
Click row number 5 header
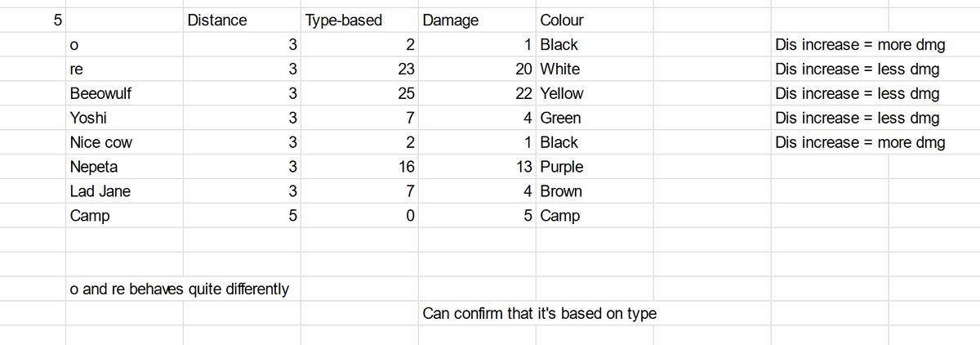pos(58,20)
